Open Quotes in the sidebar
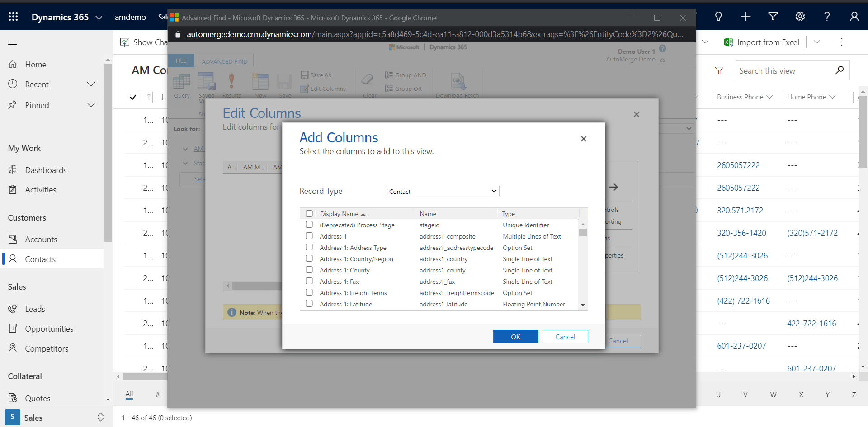This screenshot has width=868, height=427. click(x=38, y=399)
